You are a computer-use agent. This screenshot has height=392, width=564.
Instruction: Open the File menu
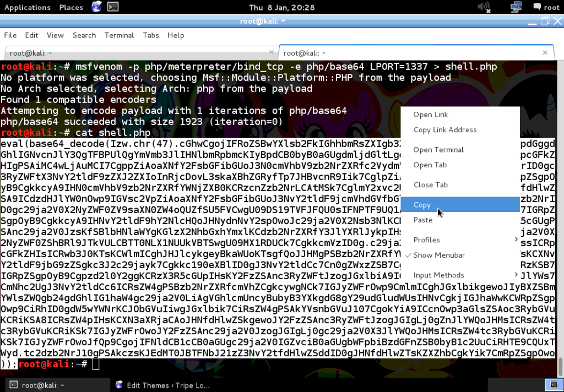(x=10, y=35)
